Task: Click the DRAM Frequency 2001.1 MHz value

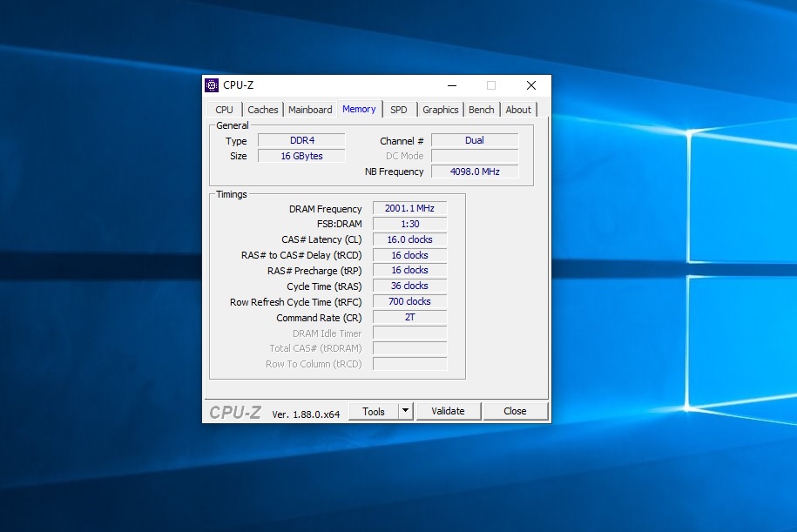Action: pos(409,208)
